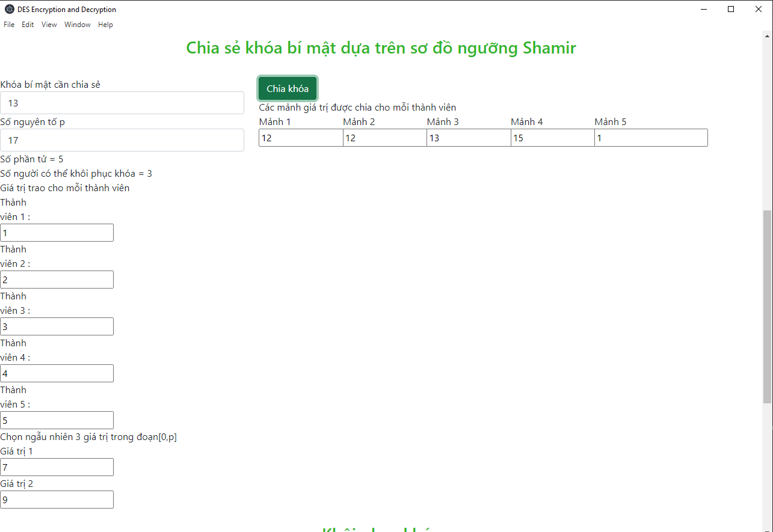Click the label 'Giá trị trao cho mỗi thành viên'
The width and height of the screenshot is (773, 532).
pyautogui.click(x=65, y=188)
